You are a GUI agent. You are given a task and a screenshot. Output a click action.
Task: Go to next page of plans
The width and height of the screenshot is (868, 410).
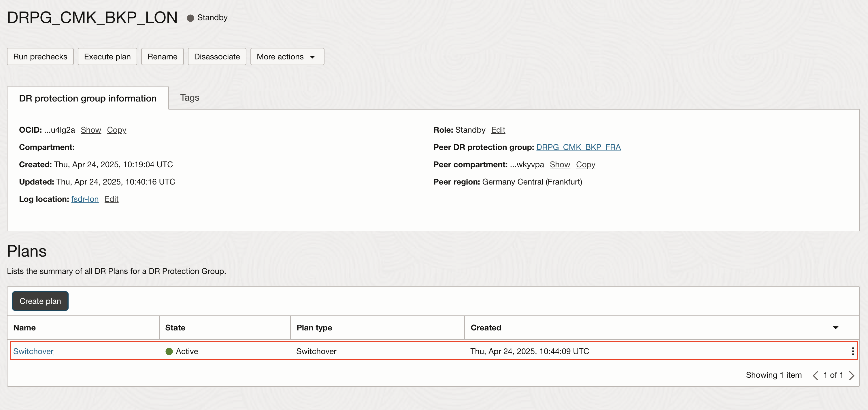point(852,375)
